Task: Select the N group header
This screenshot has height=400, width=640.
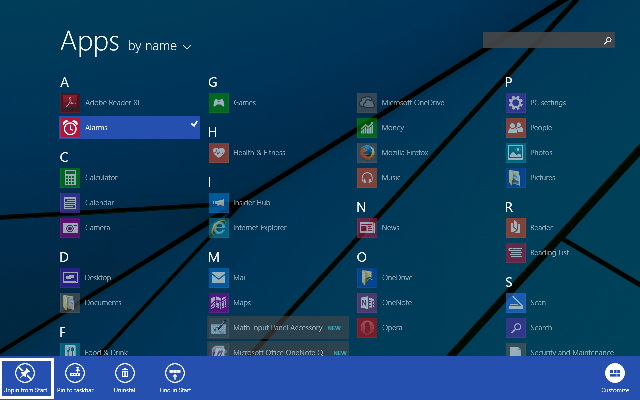Action: coord(361,207)
